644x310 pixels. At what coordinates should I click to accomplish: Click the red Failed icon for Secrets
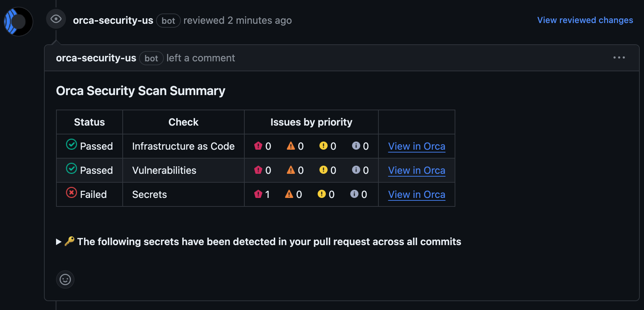coord(72,193)
